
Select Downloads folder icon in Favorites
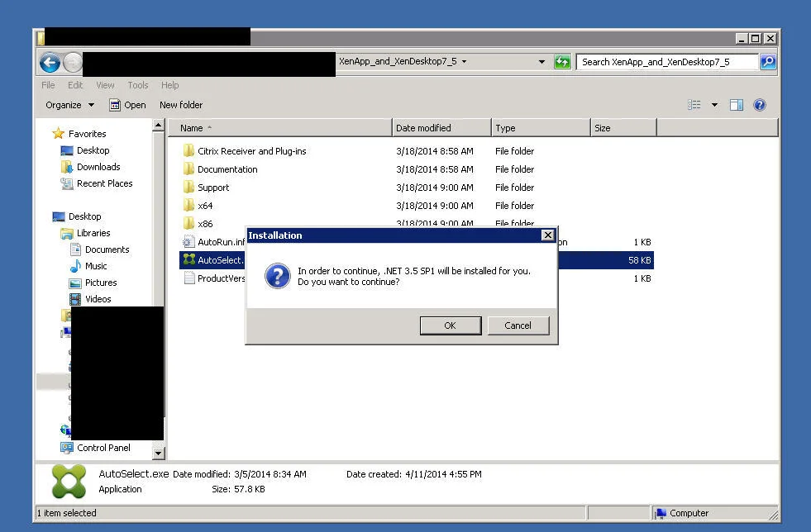click(x=67, y=167)
